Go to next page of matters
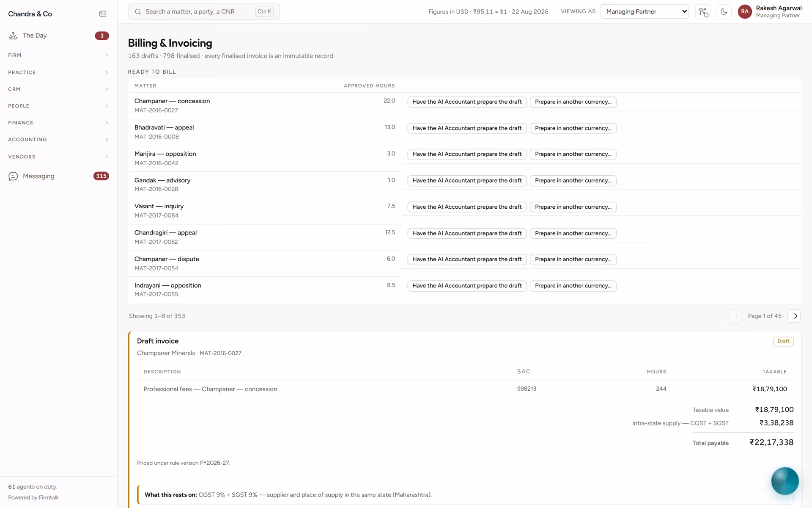This screenshot has height=508, width=812. click(x=794, y=316)
